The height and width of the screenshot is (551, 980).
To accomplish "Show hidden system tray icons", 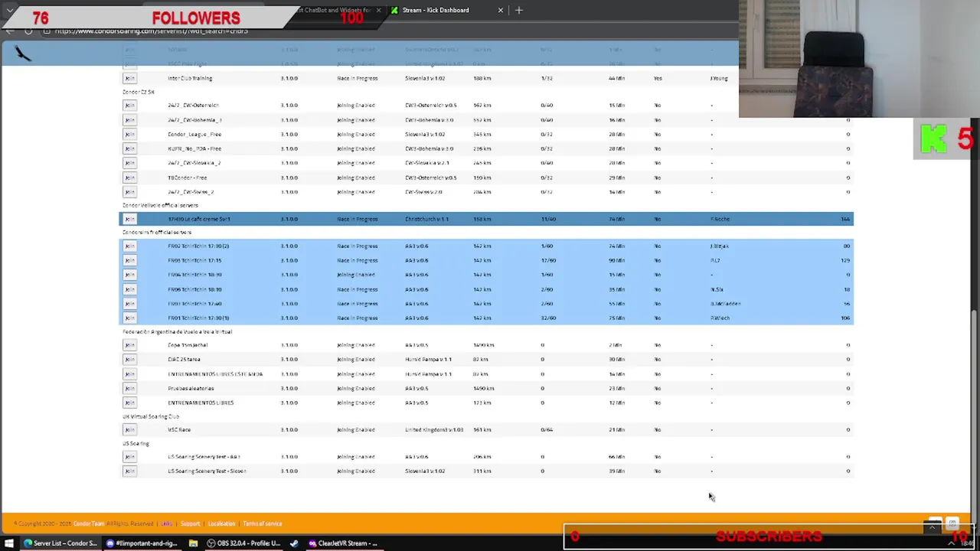I will 951,543.
